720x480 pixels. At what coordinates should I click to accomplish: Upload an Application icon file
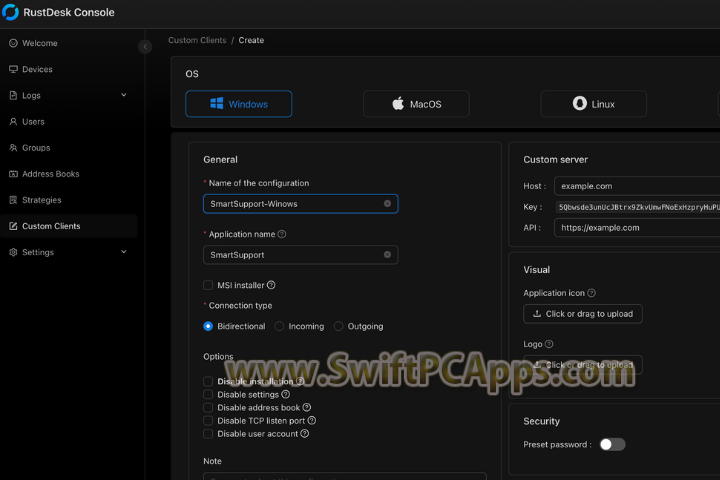point(583,314)
